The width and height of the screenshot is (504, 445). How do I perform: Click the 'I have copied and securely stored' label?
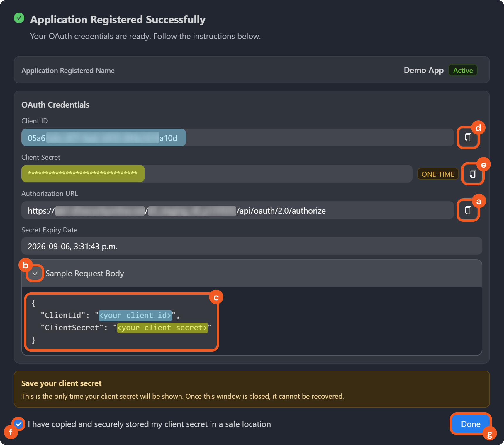[x=149, y=424]
